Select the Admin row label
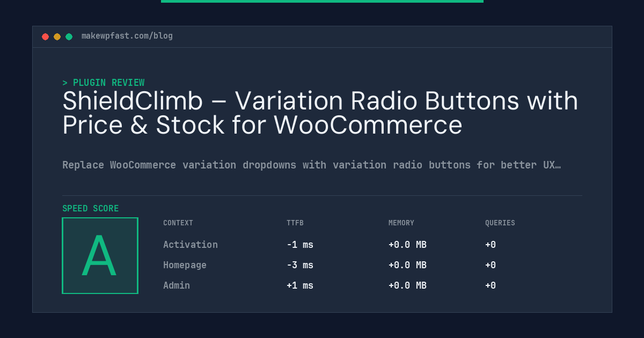Viewport: 644px width, 338px height. click(177, 285)
